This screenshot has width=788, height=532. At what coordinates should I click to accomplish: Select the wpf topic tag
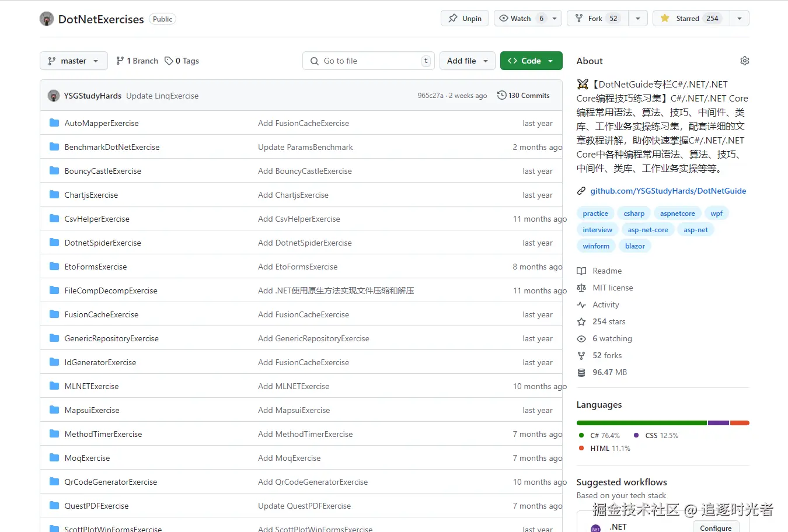pyautogui.click(x=716, y=213)
